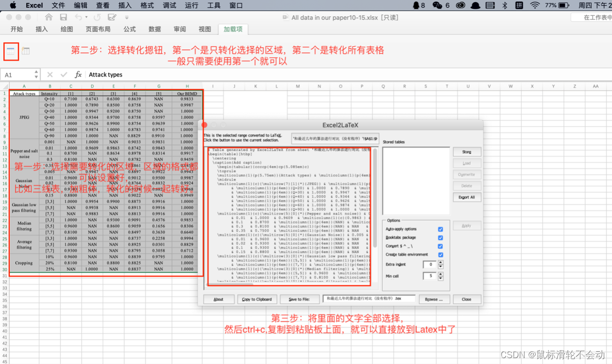Image resolution: width=612 pixels, height=364 pixels.
Task: Increase the Min cell value
Action: 440,274
